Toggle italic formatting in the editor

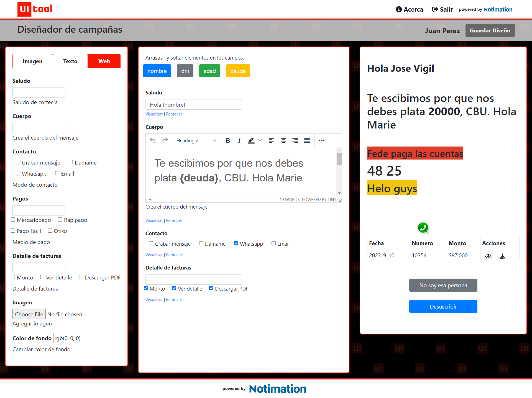pyautogui.click(x=239, y=140)
